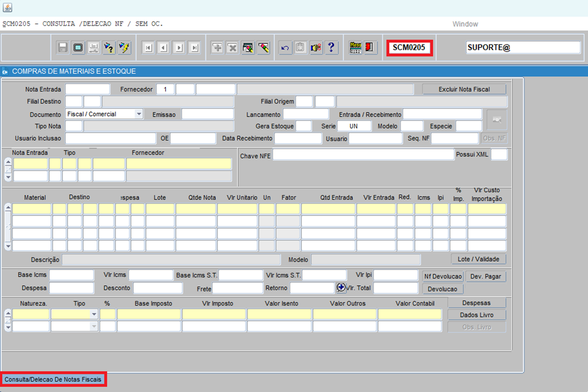Click the up arrow beside the Natureza rows
This screenshot has height=392, width=588.
coord(8,312)
